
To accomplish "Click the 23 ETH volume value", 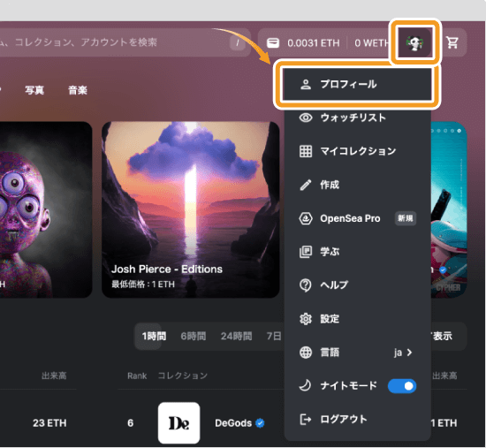I will (x=49, y=423).
